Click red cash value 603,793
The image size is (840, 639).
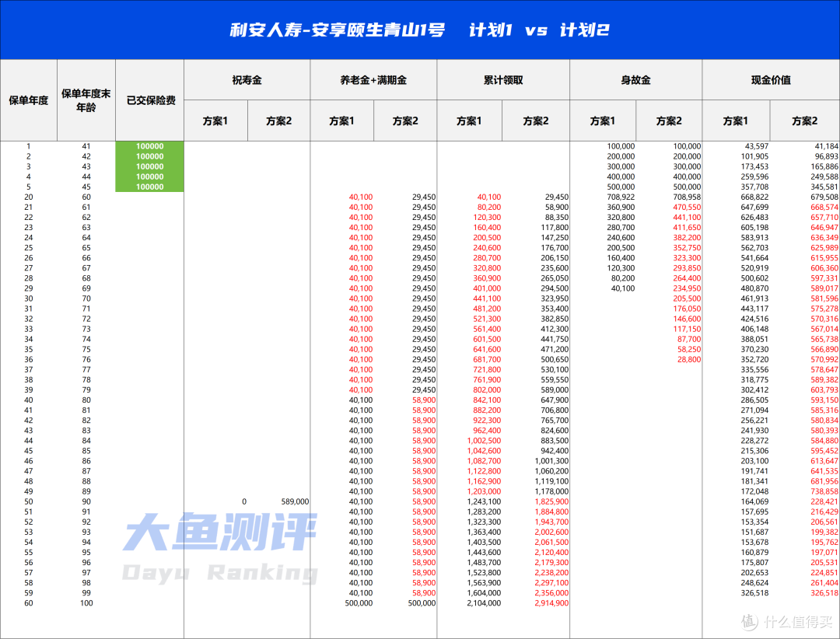coord(825,390)
